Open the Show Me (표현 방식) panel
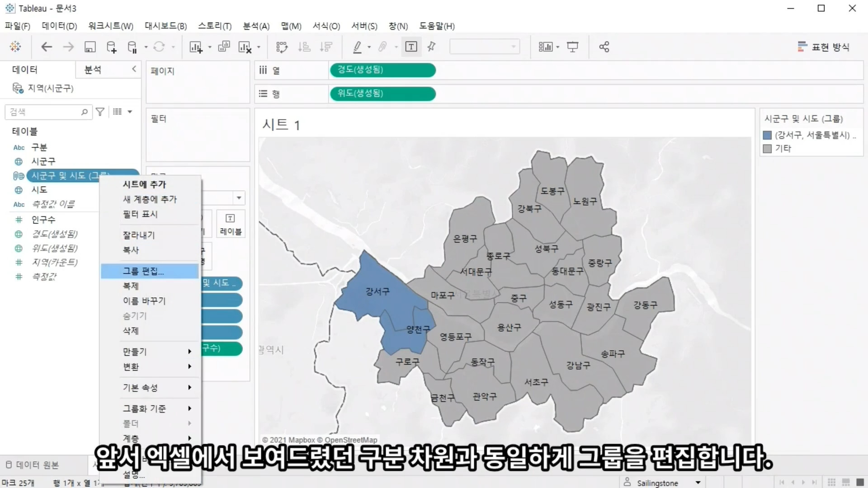 click(824, 47)
